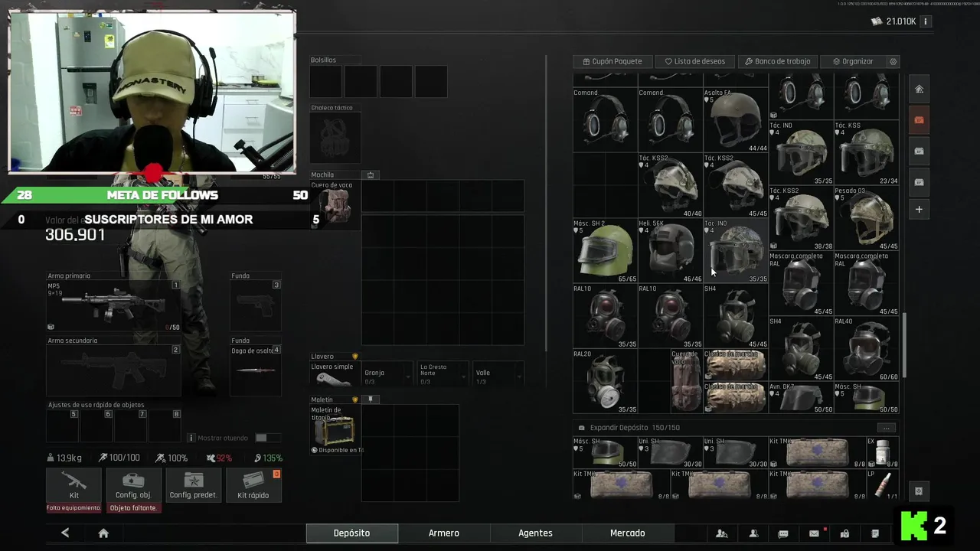Open Banco de trabajo
This screenshot has width=980, height=551.
(x=777, y=61)
